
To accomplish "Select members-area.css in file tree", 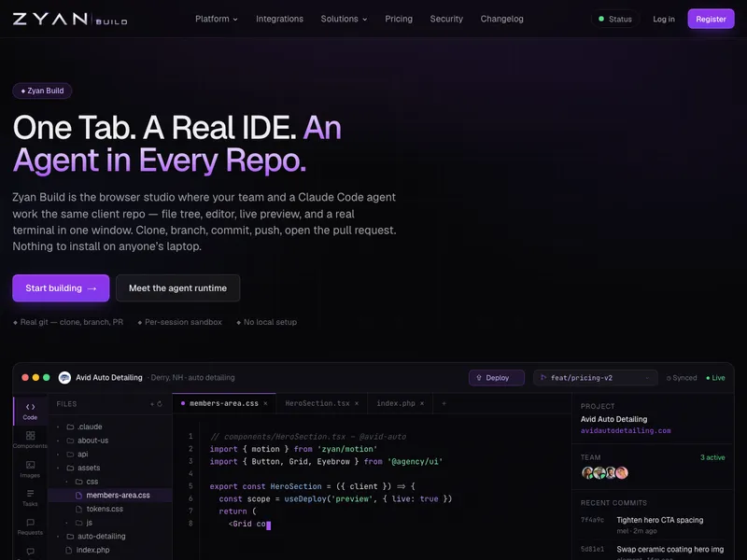I will (x=110, y=496).
